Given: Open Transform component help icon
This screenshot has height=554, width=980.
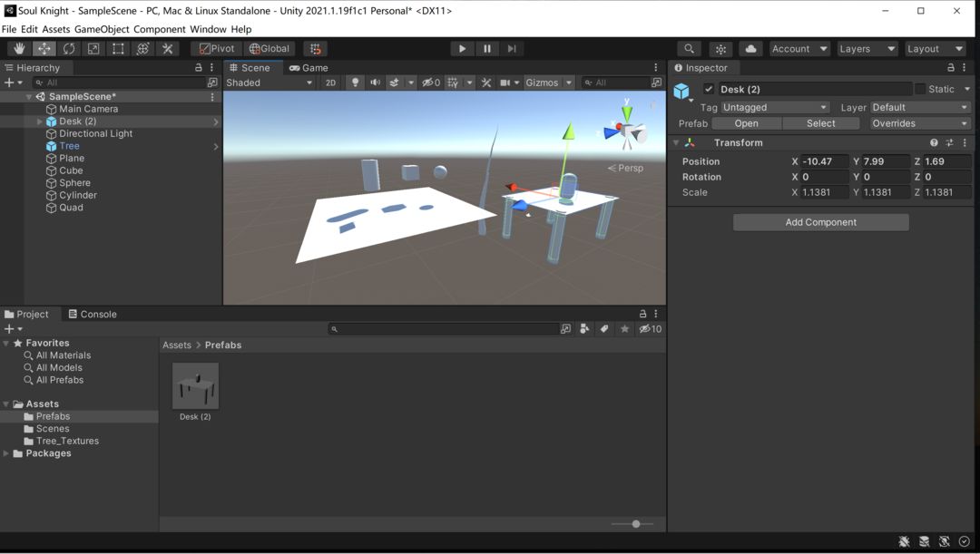Looking at the screenshot, I should 934,143.
